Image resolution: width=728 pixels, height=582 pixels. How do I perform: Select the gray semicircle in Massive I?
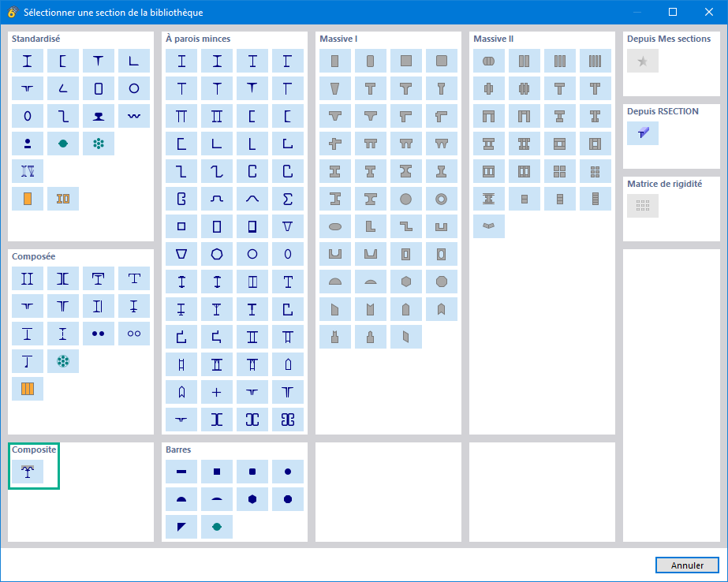pyautogui.click(x=334, y=282)
